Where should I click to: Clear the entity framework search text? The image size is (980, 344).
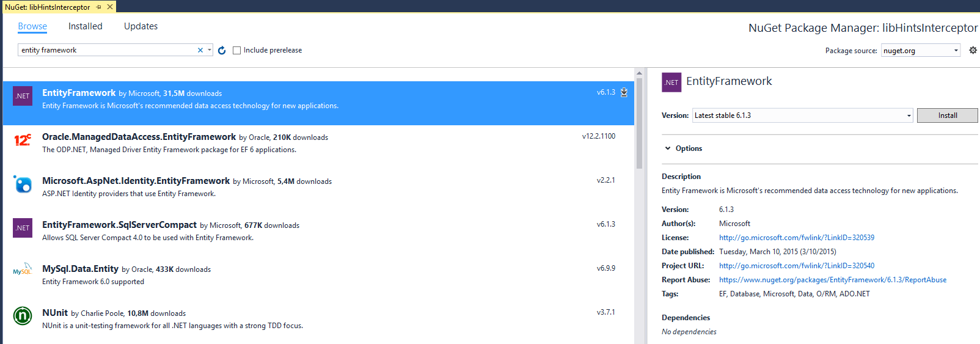pos(200,50)
